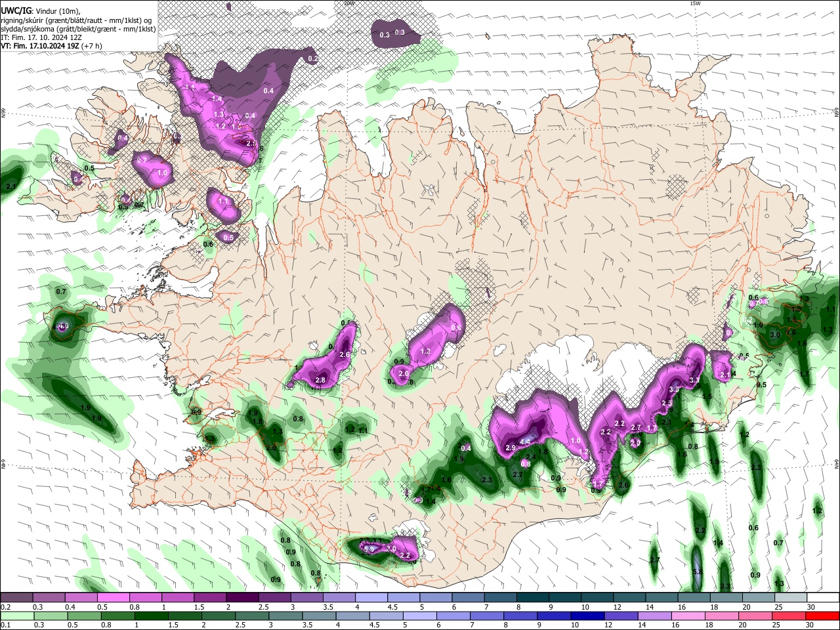Image resolution: width=840 pixels, height=630 pixels.
Task: Click the 'UWC/IG: Vindur (10m),' title text
Action: click(x=41, y=10)
